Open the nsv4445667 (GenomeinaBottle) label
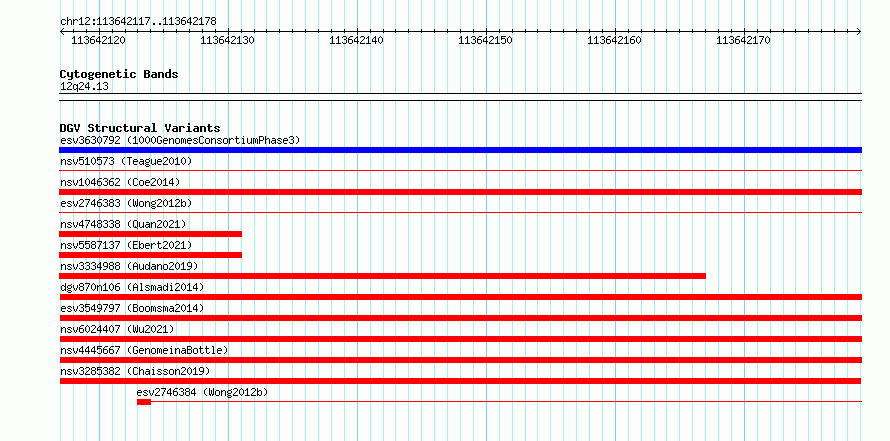 144,350
